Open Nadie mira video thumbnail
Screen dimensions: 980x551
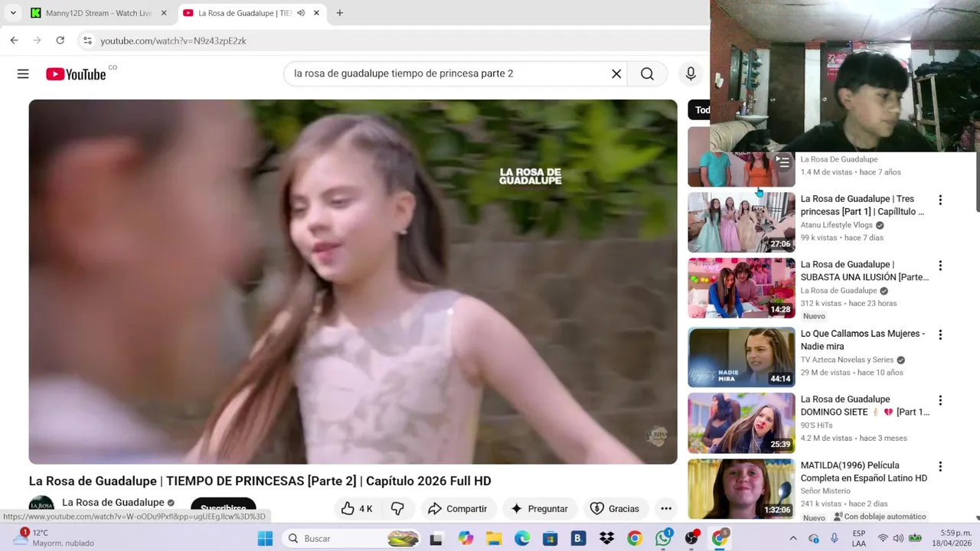(741, 357)
